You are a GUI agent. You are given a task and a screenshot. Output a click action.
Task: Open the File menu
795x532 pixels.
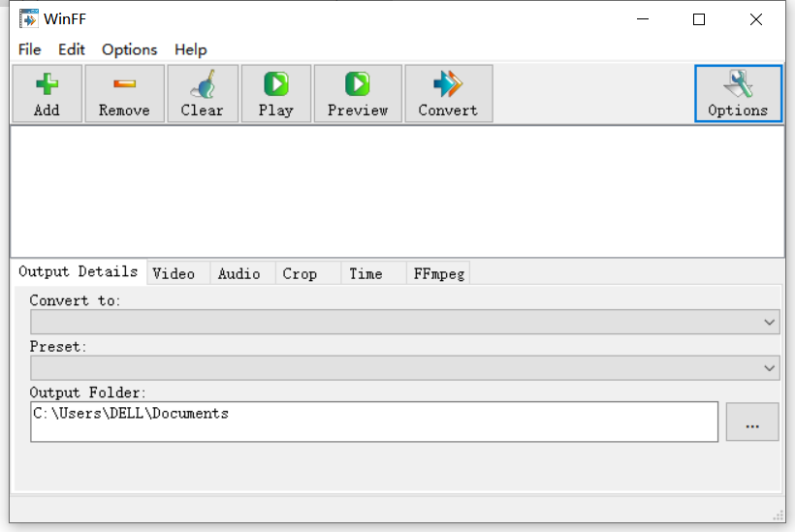(29, 49)
